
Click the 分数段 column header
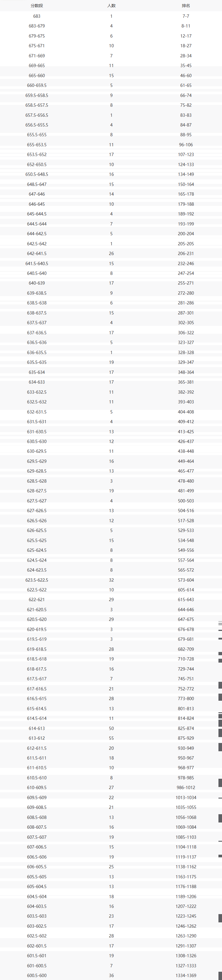coord(37,6)
